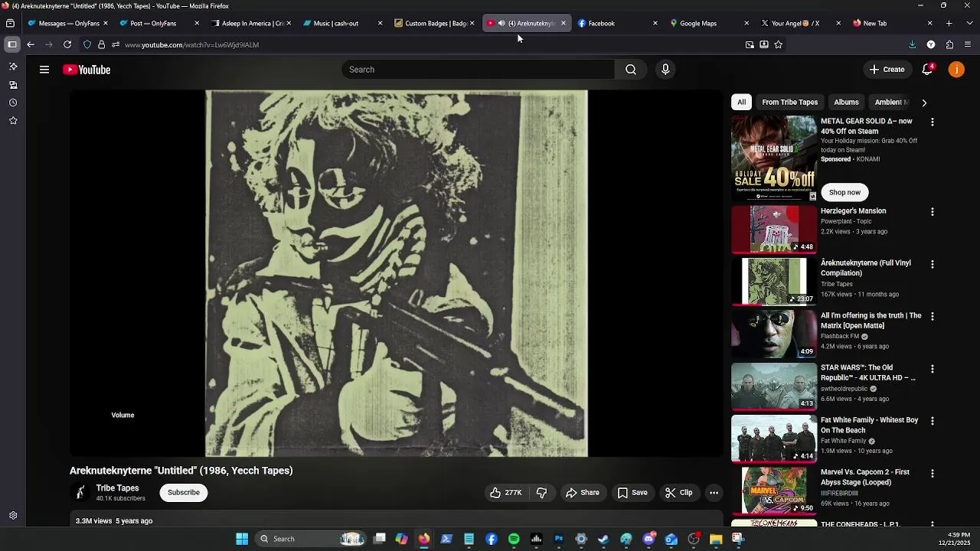This screenshot has height=551, width=980.
Task: Open Firefox downloads arrow
Action: tap(912, 44)
